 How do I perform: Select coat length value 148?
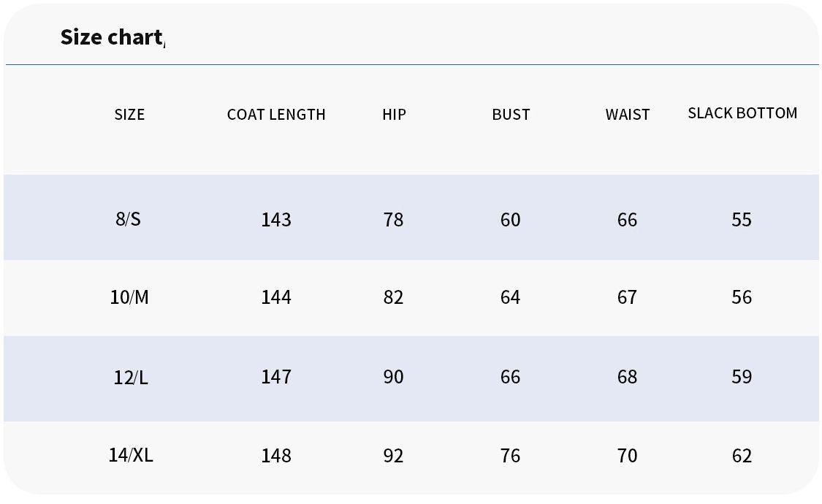(276, 456)
